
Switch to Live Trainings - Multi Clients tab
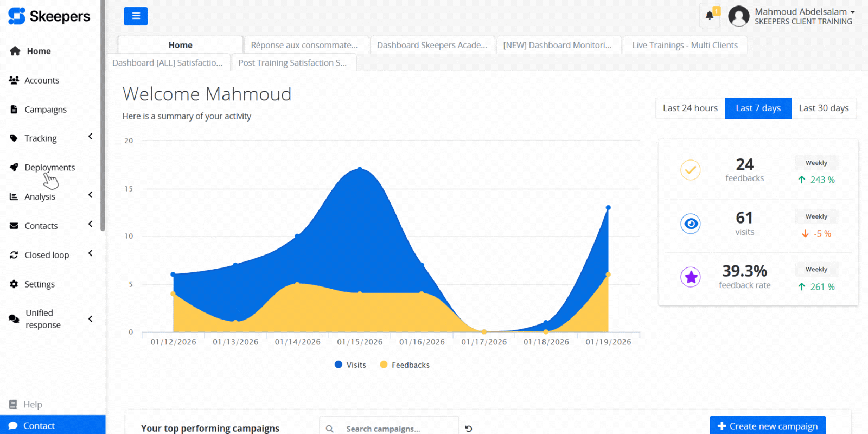pos(685,45)
